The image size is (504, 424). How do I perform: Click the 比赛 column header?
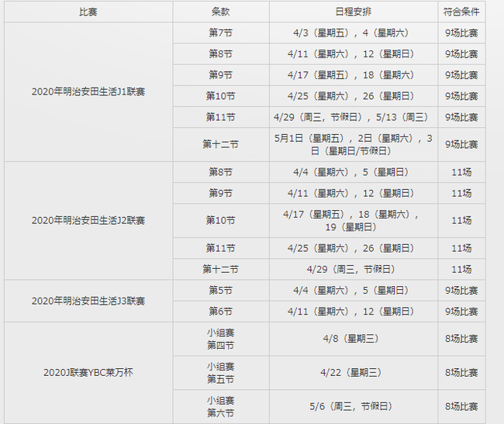click(x=88, y=12)
